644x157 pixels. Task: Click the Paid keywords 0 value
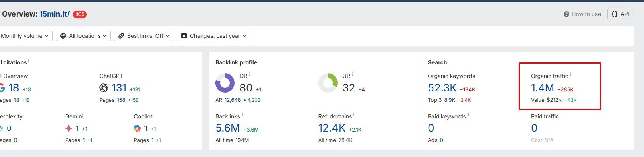click(431, 128)
